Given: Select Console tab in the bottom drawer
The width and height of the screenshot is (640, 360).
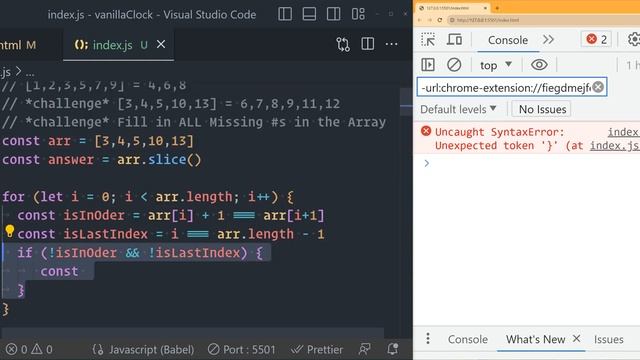Looking at the screenshot, I should (x=468, y=339).
